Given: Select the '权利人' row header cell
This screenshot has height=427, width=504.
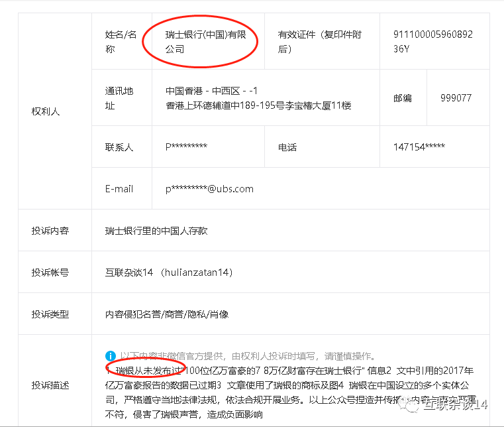Looking at the screenshot, I should coord(55,111).
